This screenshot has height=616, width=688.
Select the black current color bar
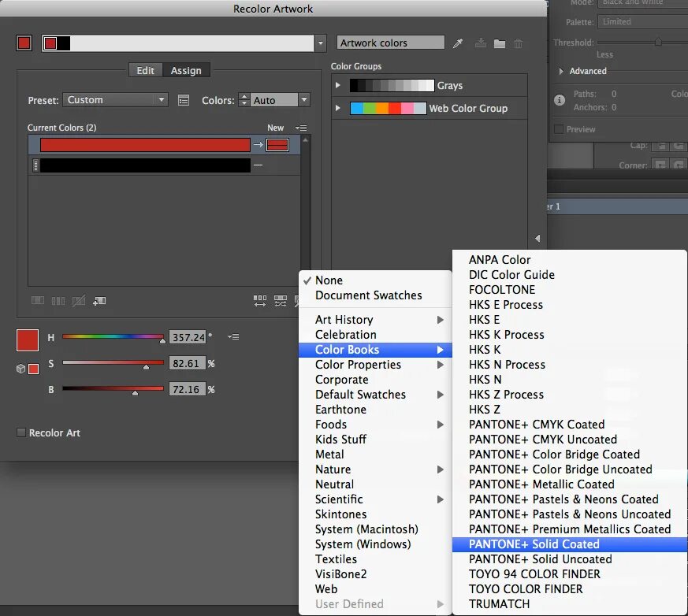145,165
